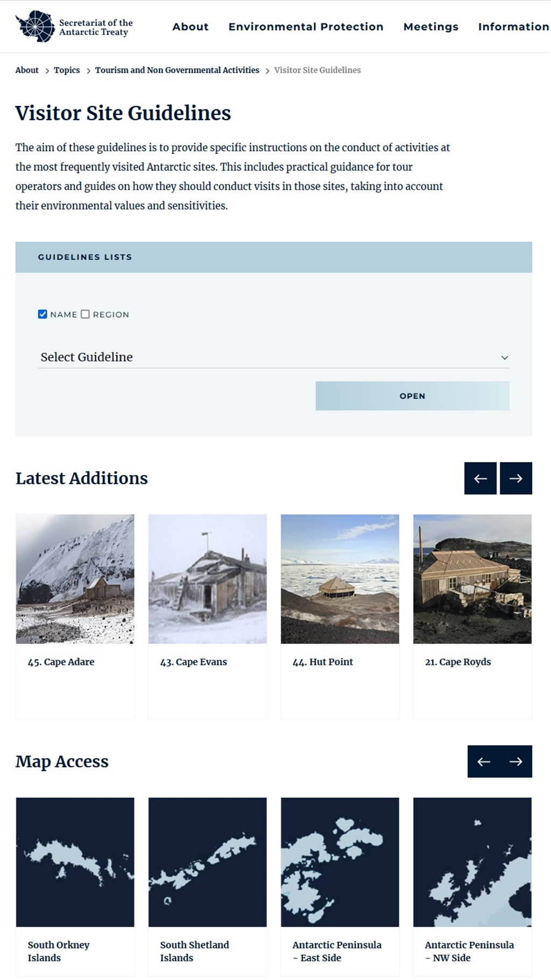Go to Tourism and Non Governmental Activities breadcrumb
This screenshot has height=980, width=551.
[177, 70]
